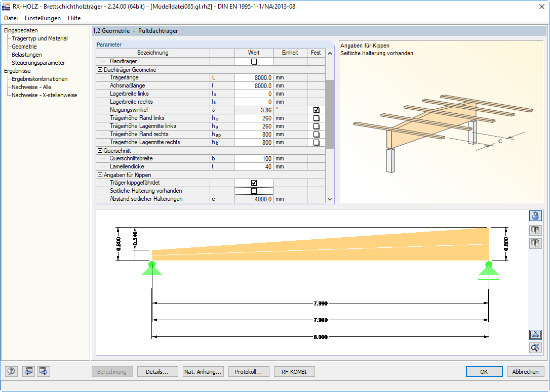This screenshot has height=392, width=550.
Task: Open Belastungen in the navigator
Action: pos(27,55)
